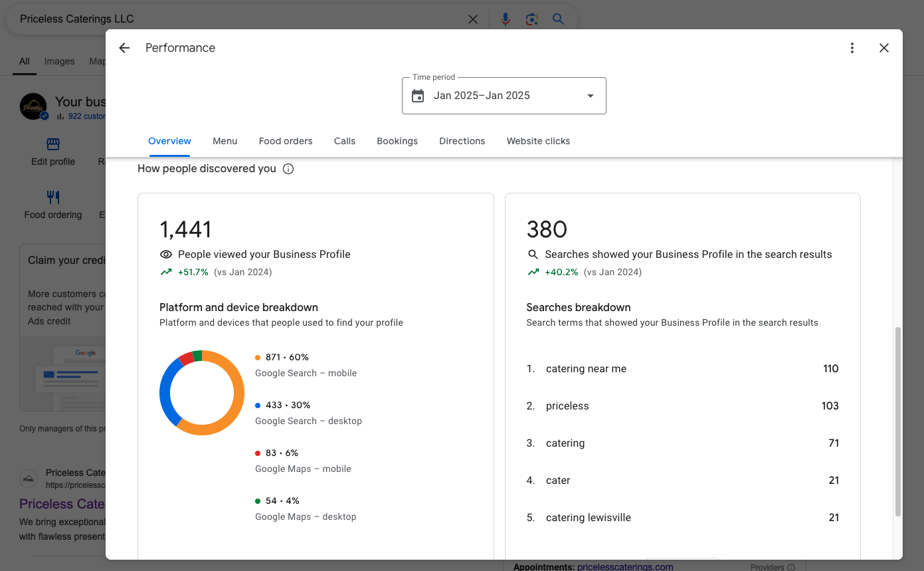
Task: Switch to the Overview tab
Action: pyautogui.click(x=169, y=141)
